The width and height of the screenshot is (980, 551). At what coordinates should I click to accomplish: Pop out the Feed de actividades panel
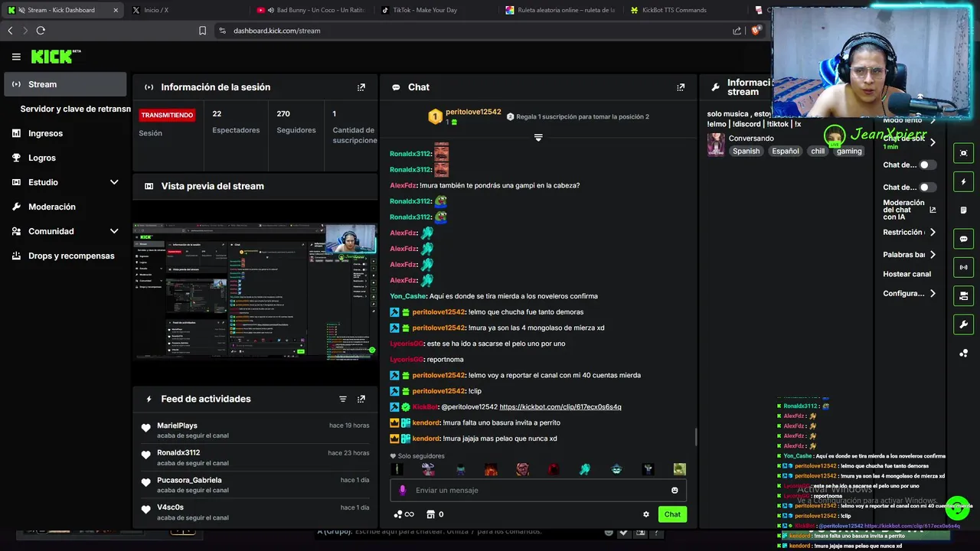pyautogui.click(x=361, y=399)
